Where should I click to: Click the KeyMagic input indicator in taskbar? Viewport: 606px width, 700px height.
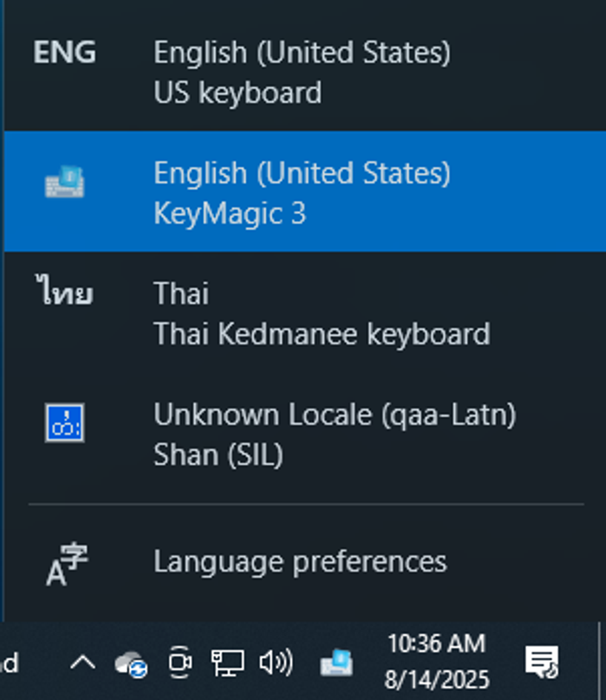point(336,663)
